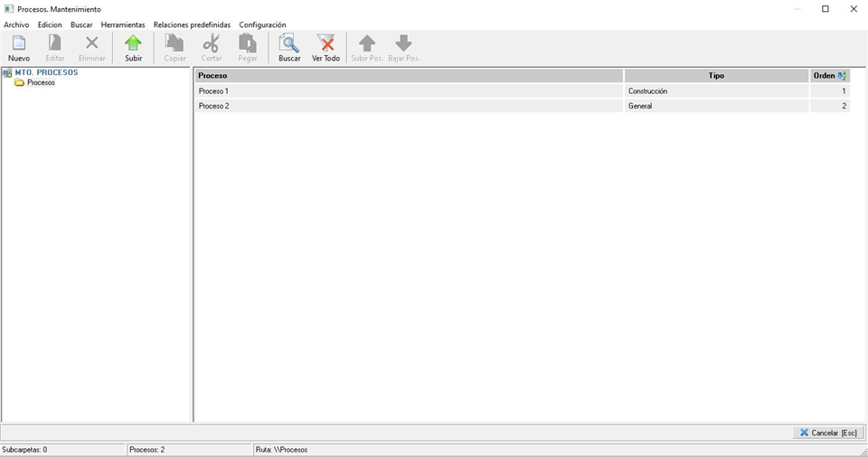Image resolution: width=868 pixels, height=457 pixels.
Task: Open the Archivo menu
Action: (x=16, y=24)
